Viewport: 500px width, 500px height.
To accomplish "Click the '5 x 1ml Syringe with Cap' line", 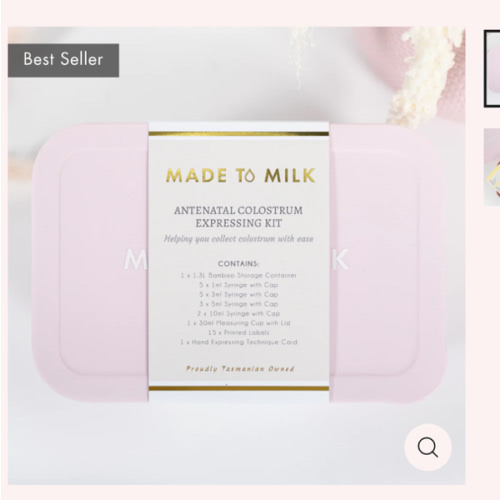I will tap(238, 285).
